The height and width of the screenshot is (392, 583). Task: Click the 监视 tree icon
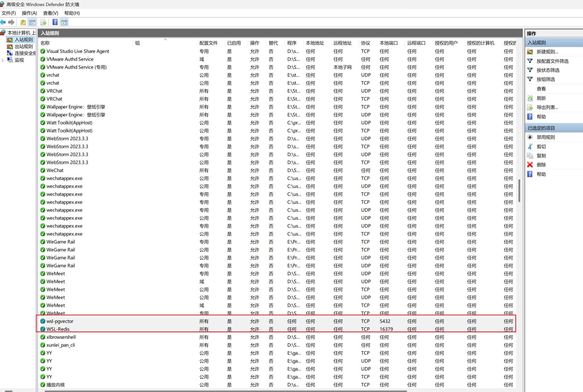[10, 60]
